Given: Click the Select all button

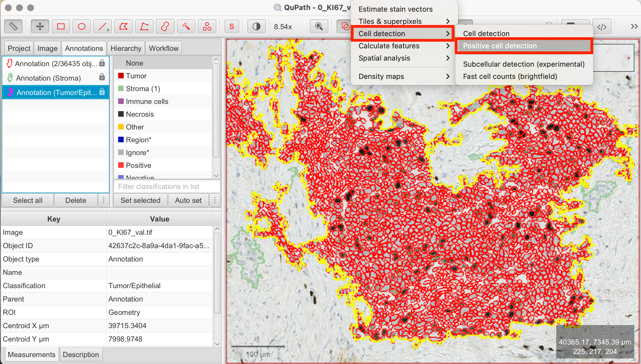Looking at the screenshot, I should tap(28, 200).
